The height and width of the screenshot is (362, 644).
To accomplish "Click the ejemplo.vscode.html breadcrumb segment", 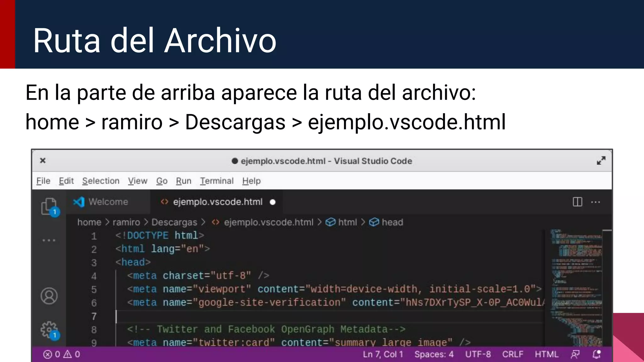I will pyautogui.click(x=263, y=222).
